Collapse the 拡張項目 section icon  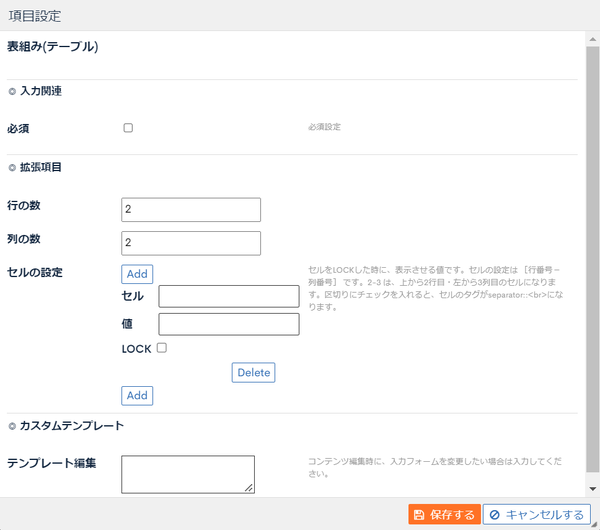(x=12, y=168)
